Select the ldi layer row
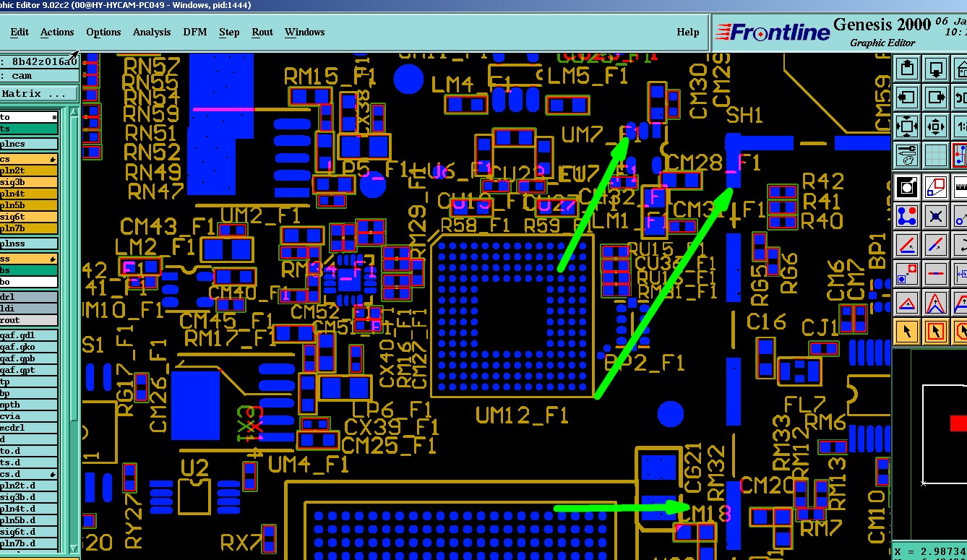The width and height of the screenshot is (967, 560). [29, 308]
